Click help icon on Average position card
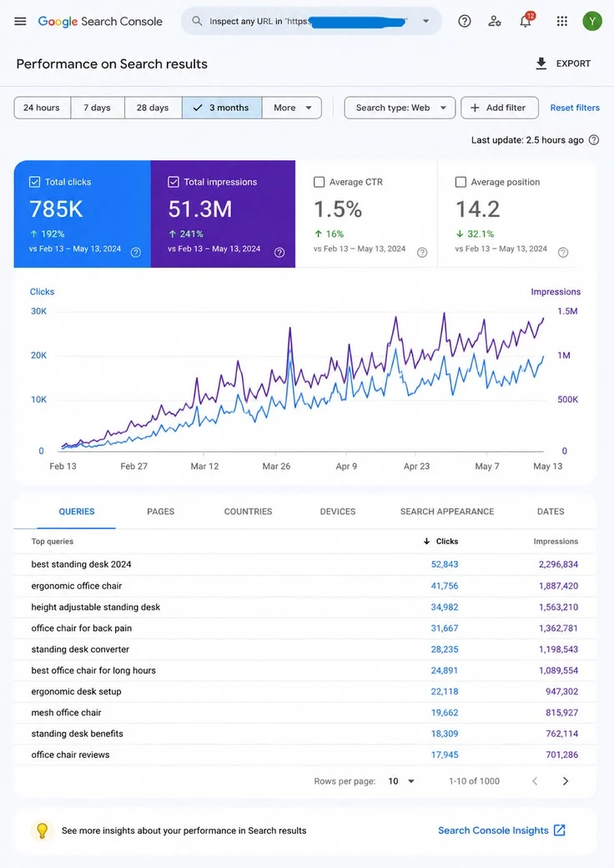This screenshot has height=868, width=614. click(x=563, y=252)
